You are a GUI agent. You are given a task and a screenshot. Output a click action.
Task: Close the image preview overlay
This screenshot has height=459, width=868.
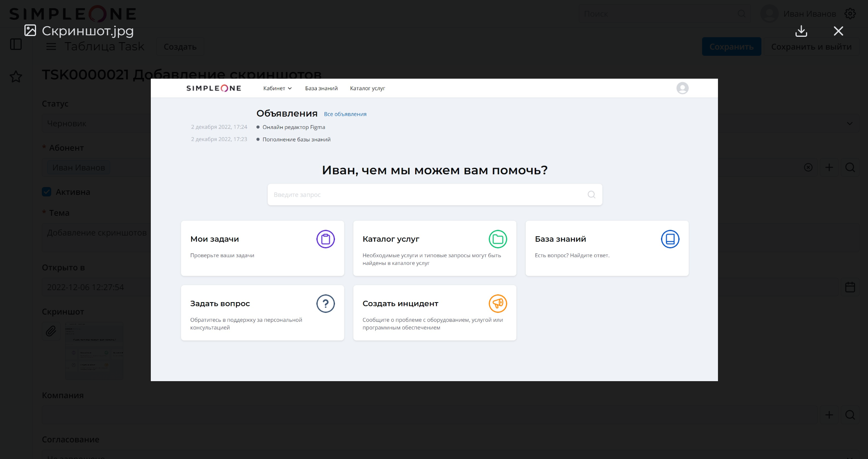838,31
